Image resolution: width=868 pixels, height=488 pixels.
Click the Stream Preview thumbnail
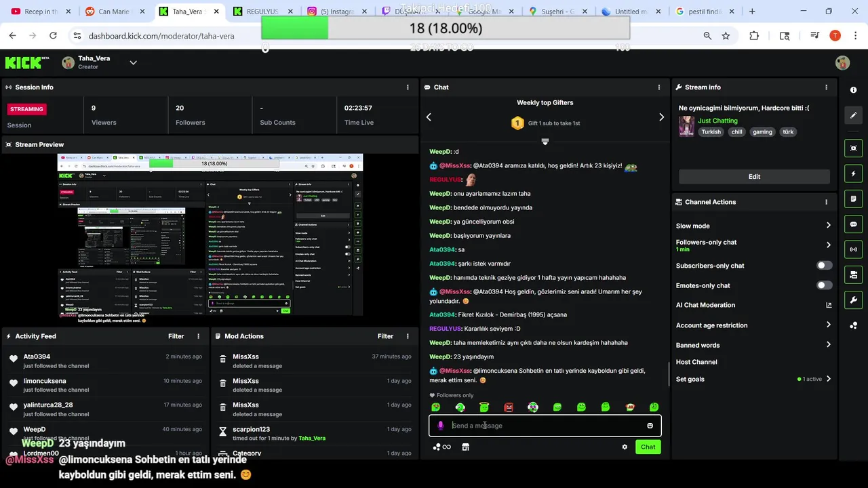(x=210, y=235)
